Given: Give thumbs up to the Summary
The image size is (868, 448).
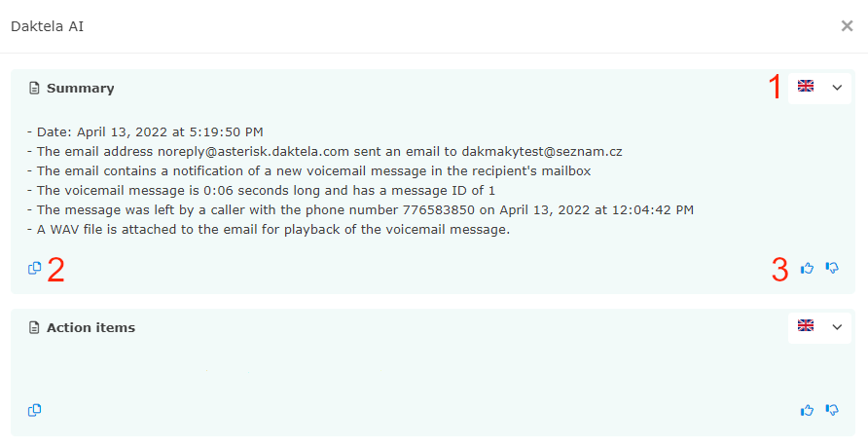Looking at the screenshot, I should click(807, 268).
